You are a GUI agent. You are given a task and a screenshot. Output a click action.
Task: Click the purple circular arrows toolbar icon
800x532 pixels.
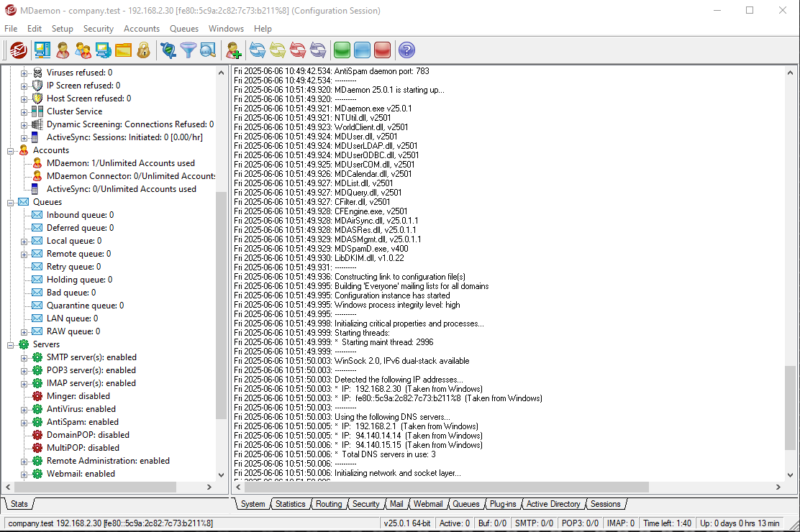coord(318,50)
